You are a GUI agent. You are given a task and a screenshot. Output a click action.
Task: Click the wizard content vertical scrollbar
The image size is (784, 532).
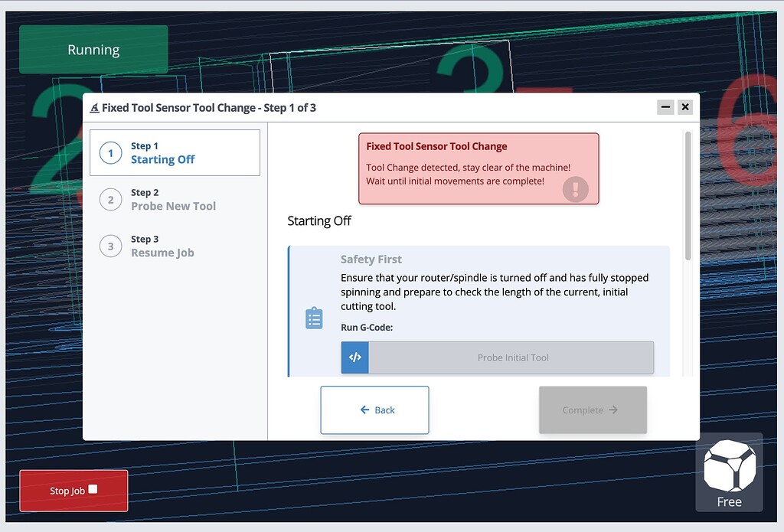click(688, 195)
